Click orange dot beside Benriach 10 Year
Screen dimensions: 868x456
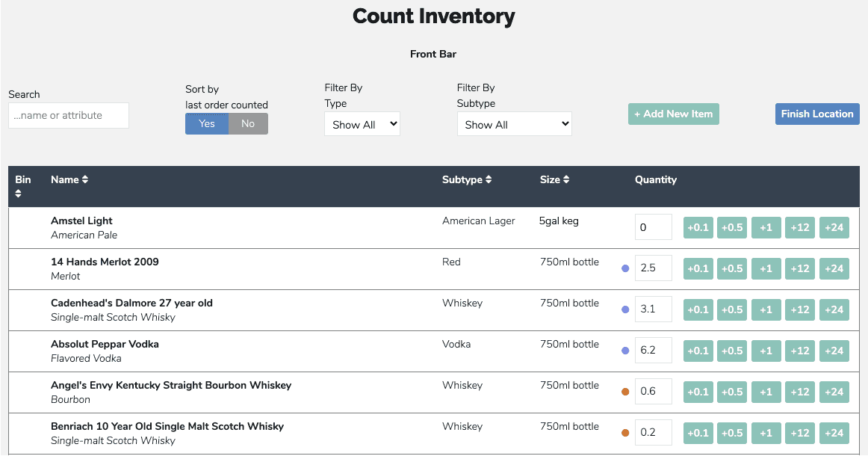point(625,433)
